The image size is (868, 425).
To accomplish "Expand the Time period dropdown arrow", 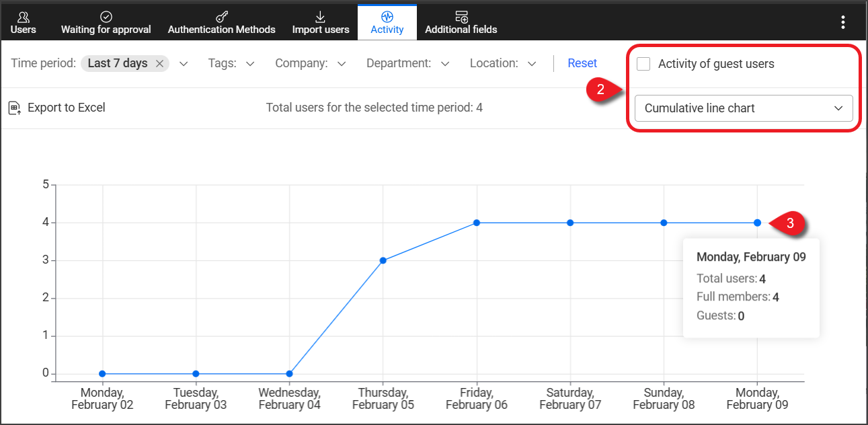I will pyautogui.click(x=184, y=64).
